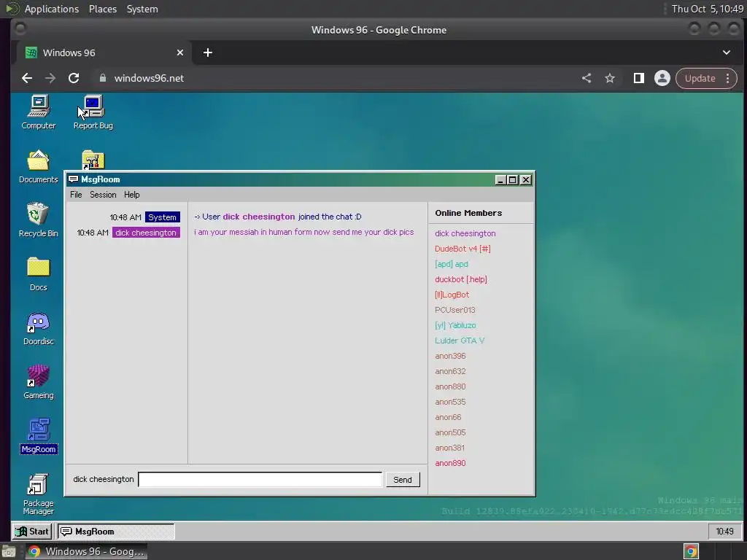747x560 pixels.
Task: Open the Places menu in top panel
Action: (x=102, y=9)
